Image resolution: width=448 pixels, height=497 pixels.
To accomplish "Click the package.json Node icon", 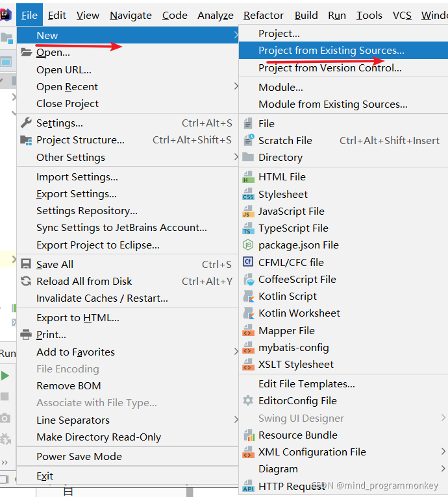I will [248, 245].
